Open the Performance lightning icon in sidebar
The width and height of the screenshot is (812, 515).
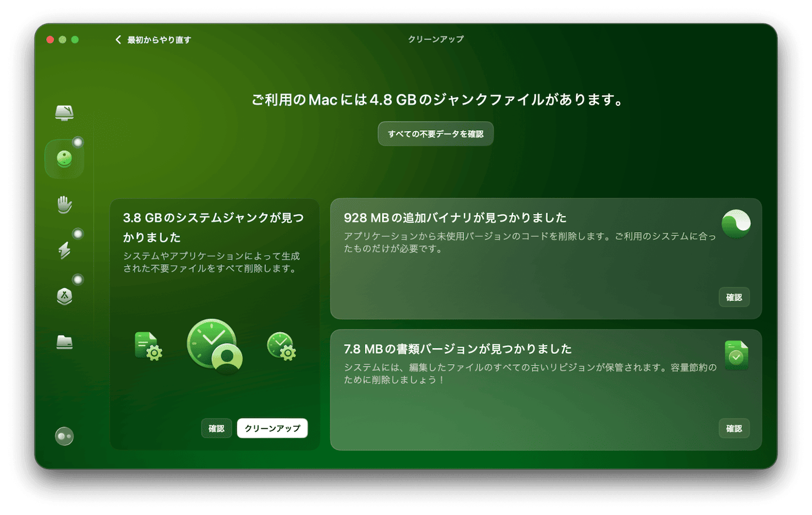[x=64, y=250]
